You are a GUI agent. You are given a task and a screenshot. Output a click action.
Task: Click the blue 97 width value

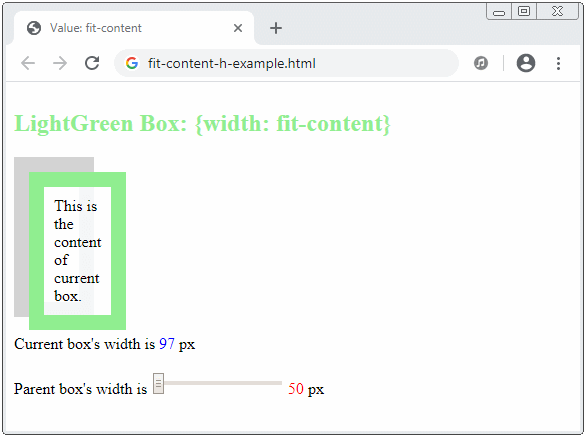[167, 344]
